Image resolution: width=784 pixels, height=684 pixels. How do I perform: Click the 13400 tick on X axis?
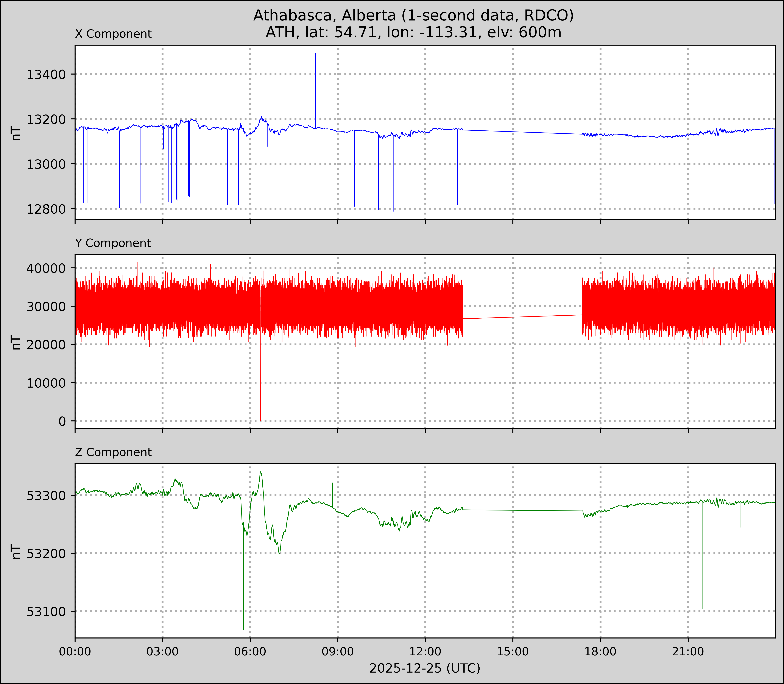coord(46,74)
